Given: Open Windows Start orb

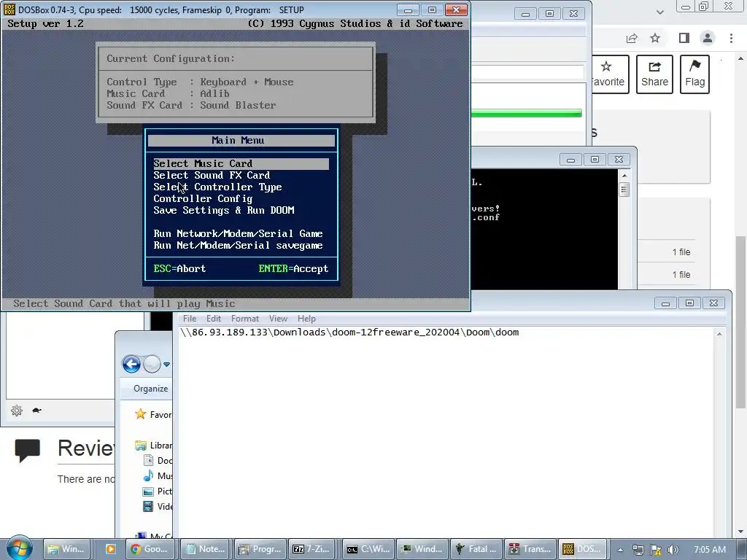Looking at the screenshot, I should (19, 548).
